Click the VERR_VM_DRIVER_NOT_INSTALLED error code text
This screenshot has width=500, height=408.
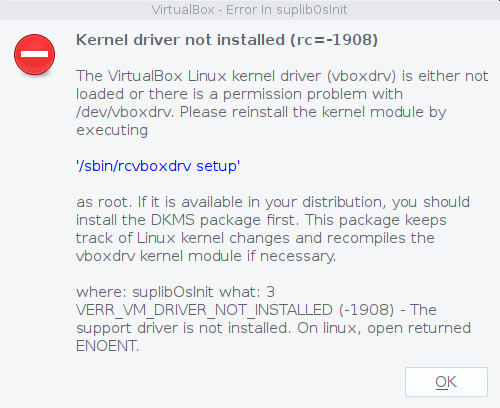[204, 310]
